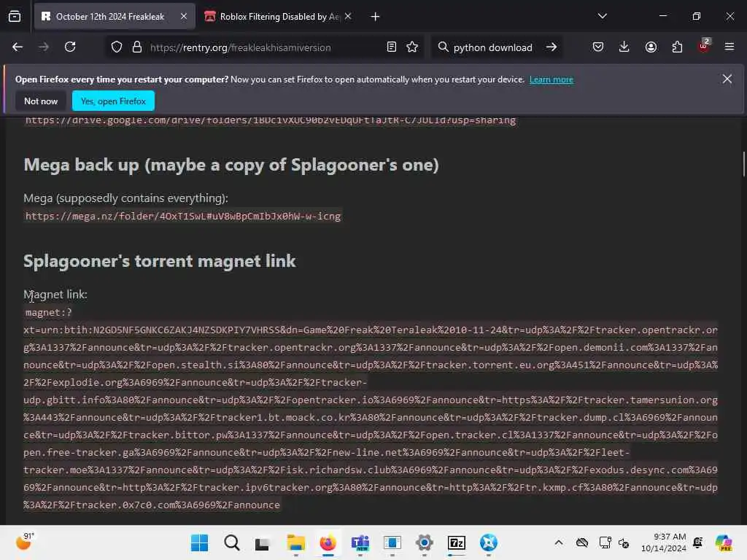Open the notifications bell icon
Screen dimensions: 747x560
click(x=698, y=542)
